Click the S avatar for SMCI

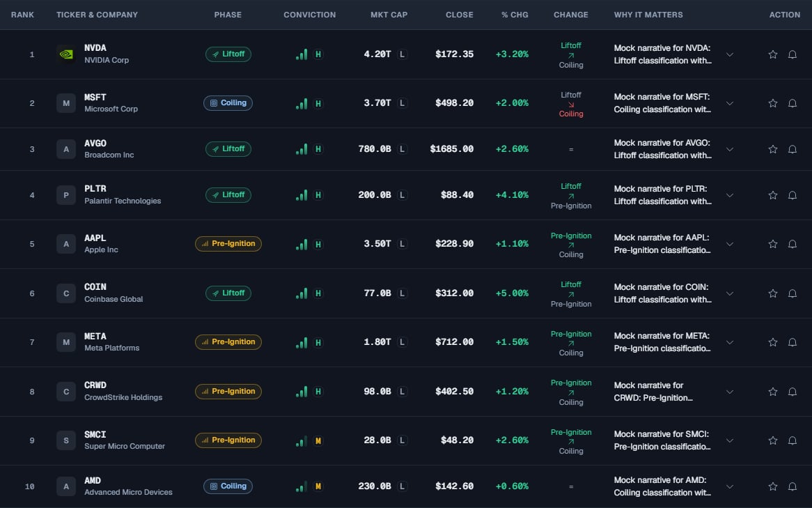coord(66,440)
